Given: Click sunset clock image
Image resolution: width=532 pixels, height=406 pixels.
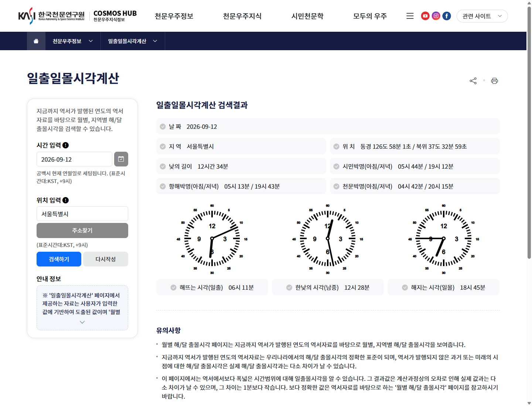Looking at the screenshot, I should [x=444, y=239].
